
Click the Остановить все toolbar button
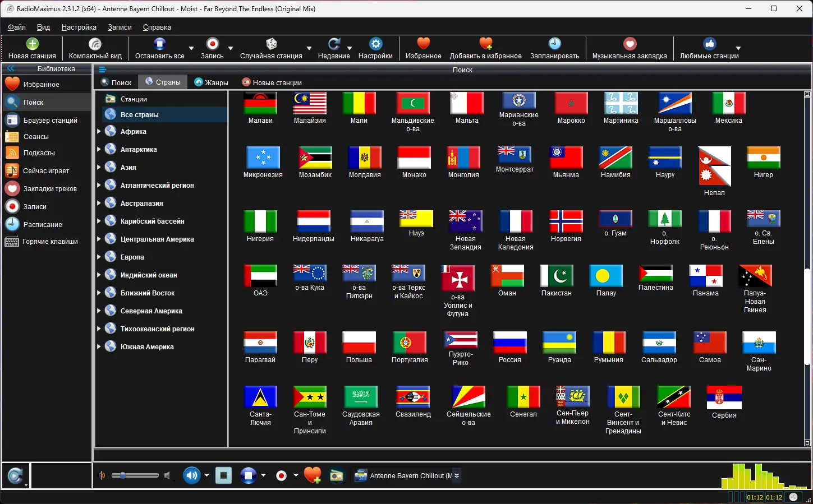click(159, 48)
